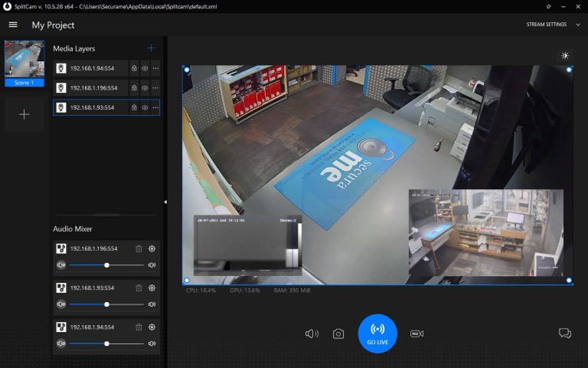
Task: Select the Scene 1 thumbnail
Action: (24, 64)
